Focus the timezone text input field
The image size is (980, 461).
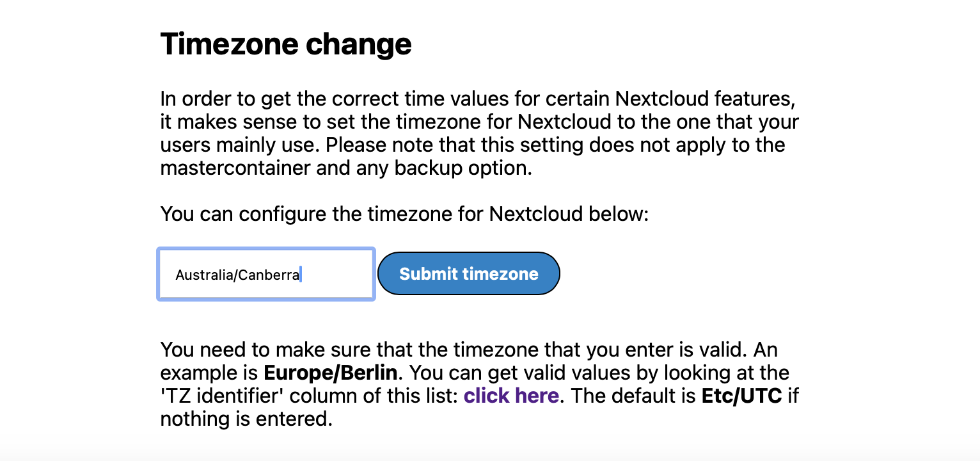tap(265, 274)
